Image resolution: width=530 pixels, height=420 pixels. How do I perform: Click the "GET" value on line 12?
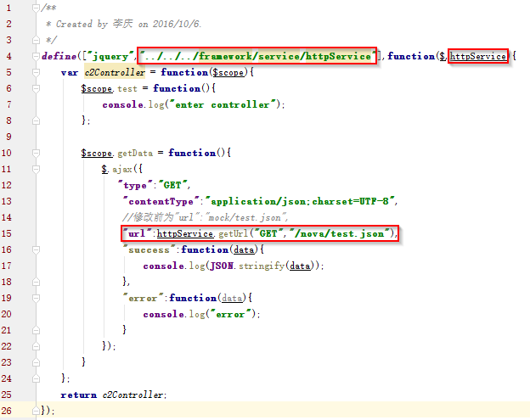point(172,185)
